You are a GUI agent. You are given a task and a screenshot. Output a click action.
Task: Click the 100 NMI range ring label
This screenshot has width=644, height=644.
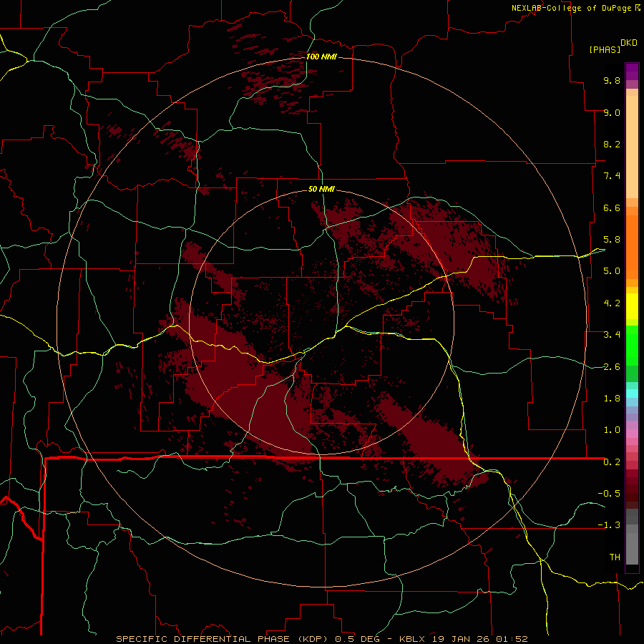(x=321, y=57)
